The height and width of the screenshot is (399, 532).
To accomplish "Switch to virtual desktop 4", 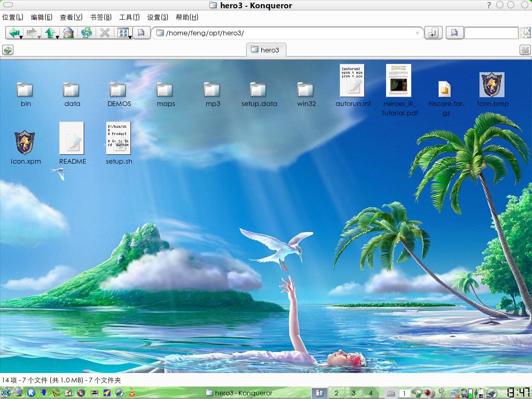I will [x=371, y=393].
